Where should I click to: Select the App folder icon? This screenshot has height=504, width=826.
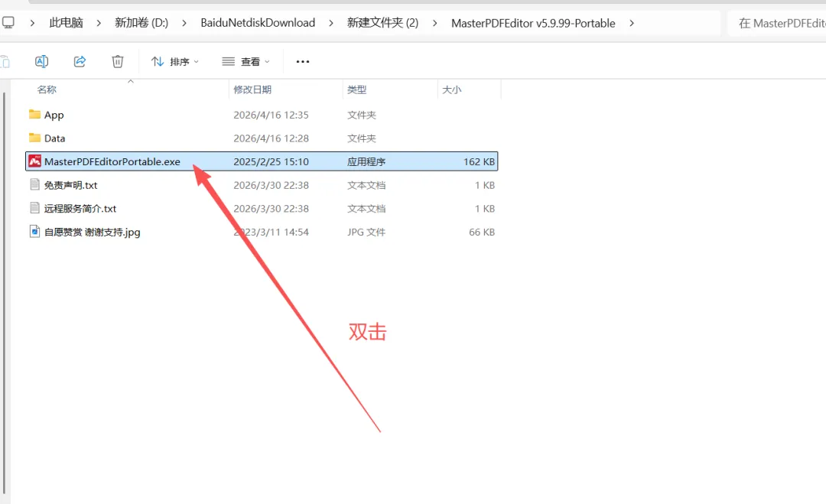pyautogui.click(x=34, y=114)
